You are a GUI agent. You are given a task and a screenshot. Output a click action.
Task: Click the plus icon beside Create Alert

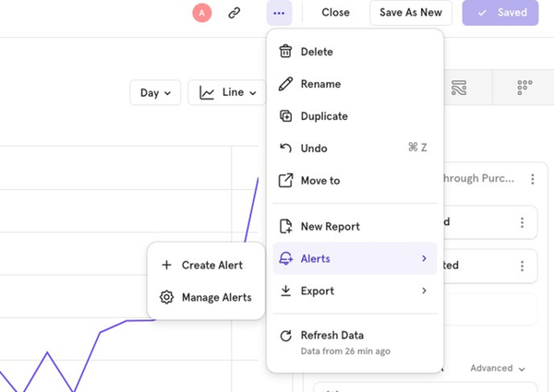click(166, 265)
